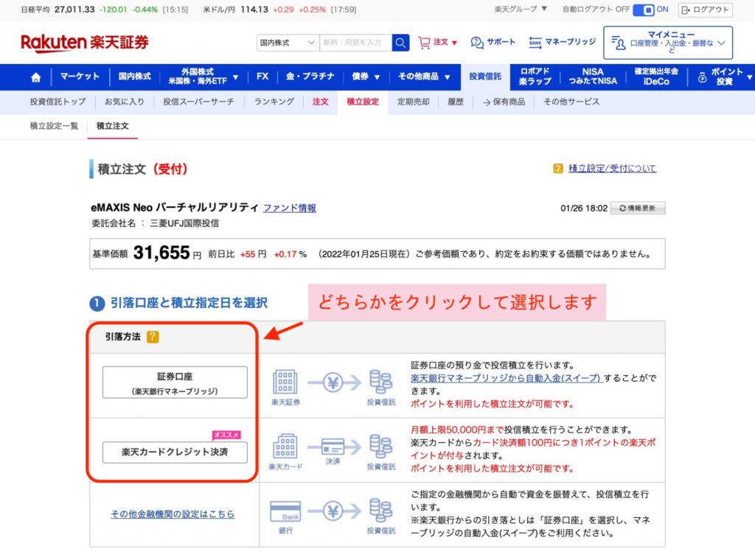Expand the その他商品 menu

click(x=424, y=77)
